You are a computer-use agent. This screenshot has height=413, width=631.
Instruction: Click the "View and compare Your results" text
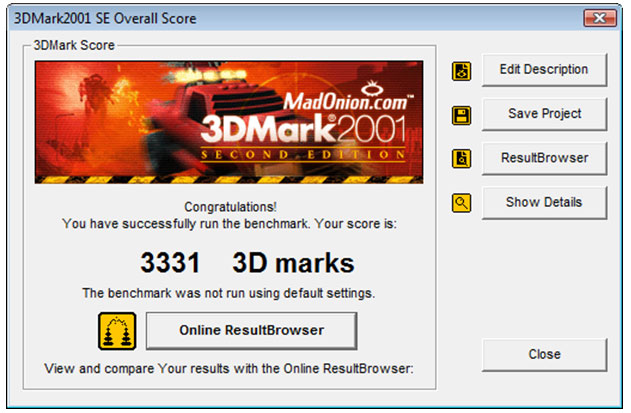click(229, 369)
